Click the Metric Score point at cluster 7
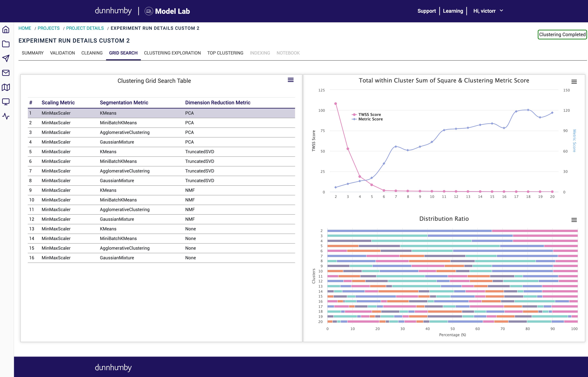 point(396,147)
